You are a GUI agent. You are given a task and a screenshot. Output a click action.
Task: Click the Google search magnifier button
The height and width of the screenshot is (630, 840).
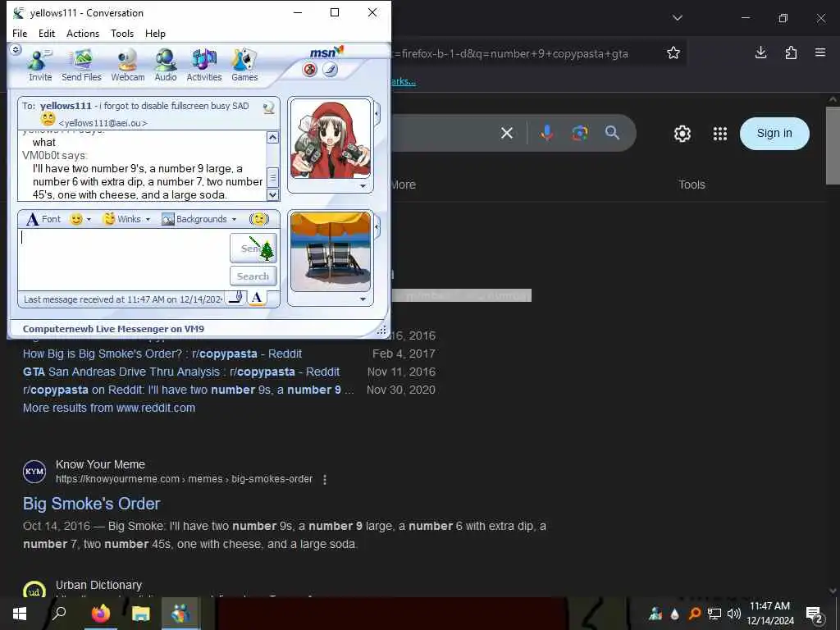(x=612, y=133)
